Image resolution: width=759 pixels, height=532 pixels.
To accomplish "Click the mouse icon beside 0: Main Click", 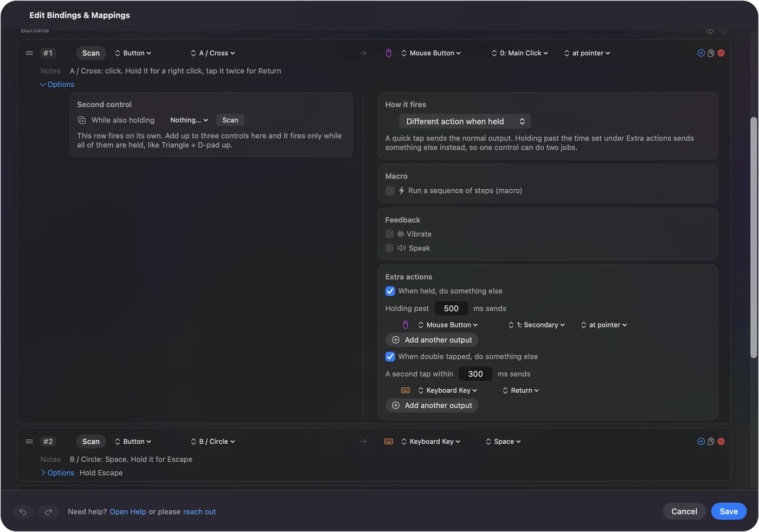I will [x=389, y=53].
